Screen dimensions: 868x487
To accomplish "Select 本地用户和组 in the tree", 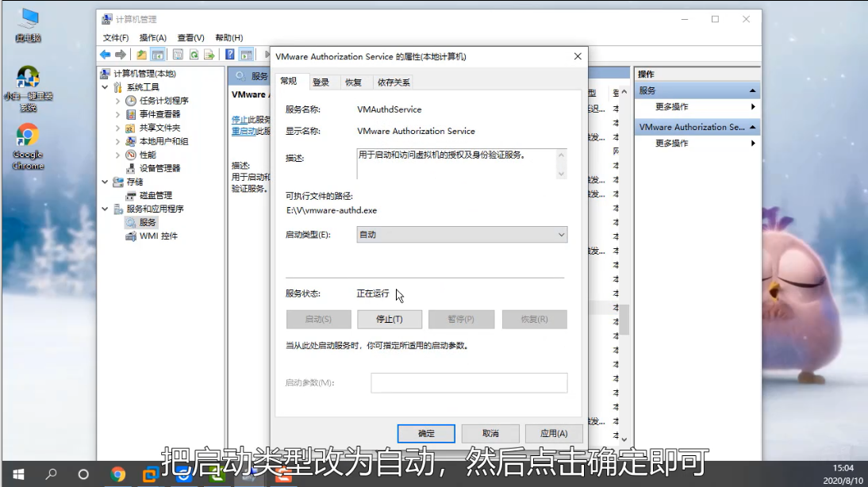I will pyautogui.click(x=164, y=141).
